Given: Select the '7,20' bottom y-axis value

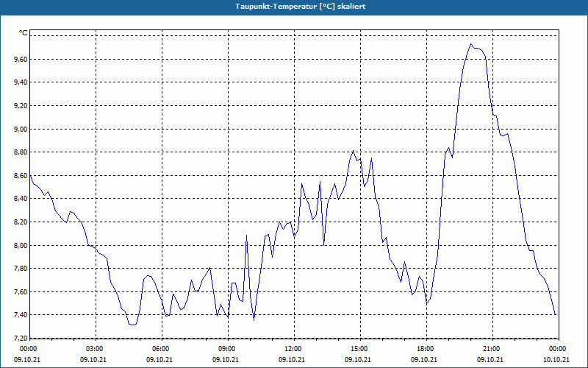Looking at the screenshot, I should coord(21,338).
